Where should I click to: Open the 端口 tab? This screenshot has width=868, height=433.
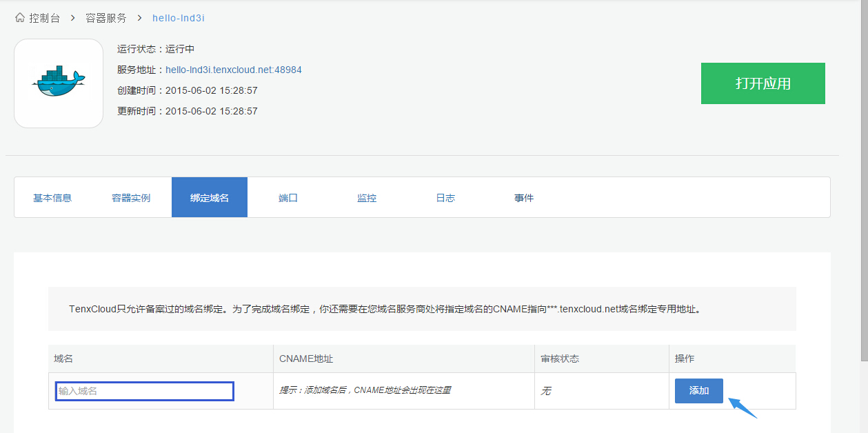288,198
